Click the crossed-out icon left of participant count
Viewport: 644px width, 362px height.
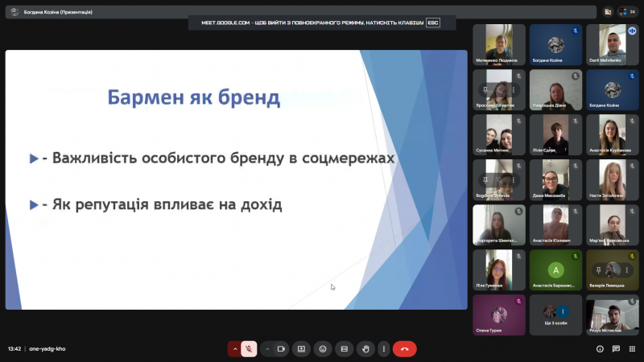(608, 11)
